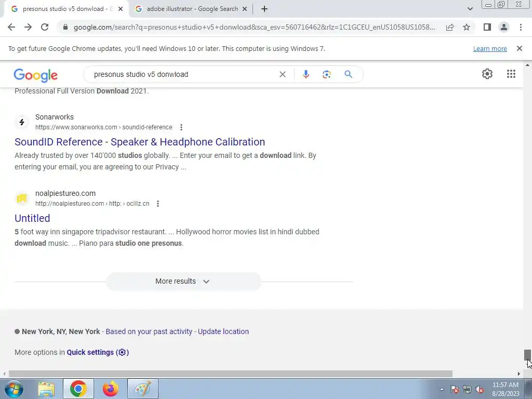This screenshot has height=399, width=532.
Task: Open Google quick settings gear
Action: 487,74
